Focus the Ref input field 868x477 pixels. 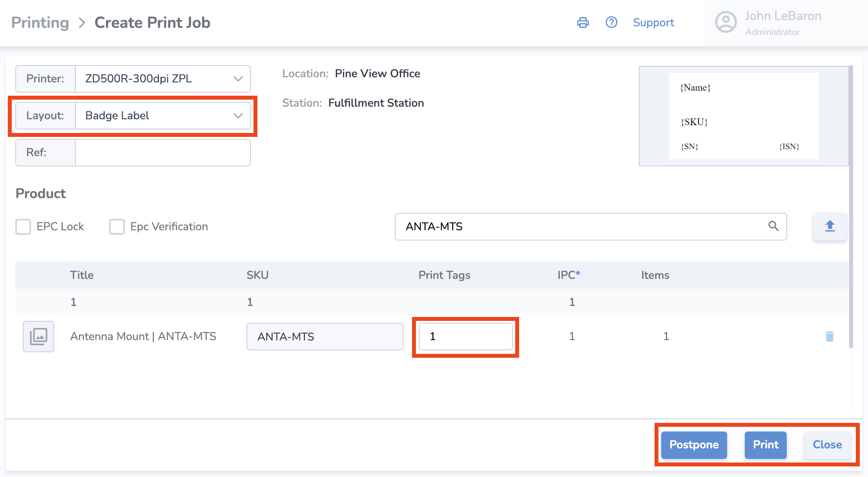(162, 153)
